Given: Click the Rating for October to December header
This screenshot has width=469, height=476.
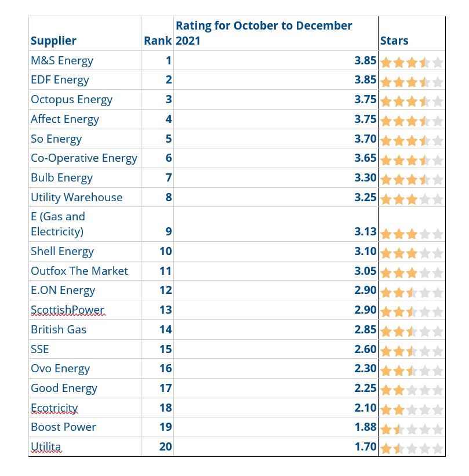Looking at the screenshot, I should pos(264,33).
